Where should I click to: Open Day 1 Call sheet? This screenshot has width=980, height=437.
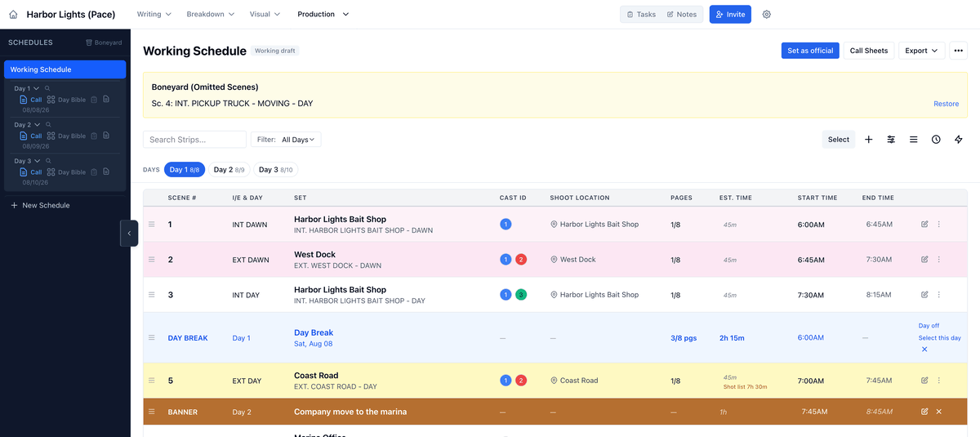tap(31, 100)
